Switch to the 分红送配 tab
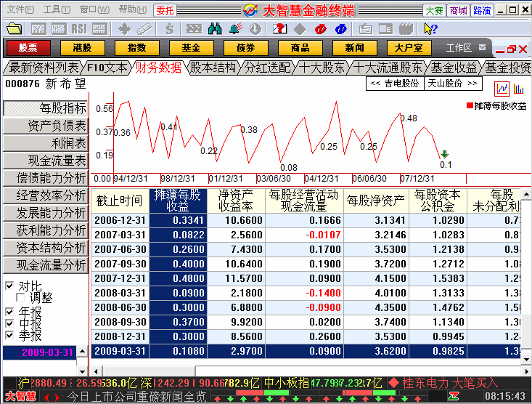This screenshot has width=532, height=404. click(268, 68)
